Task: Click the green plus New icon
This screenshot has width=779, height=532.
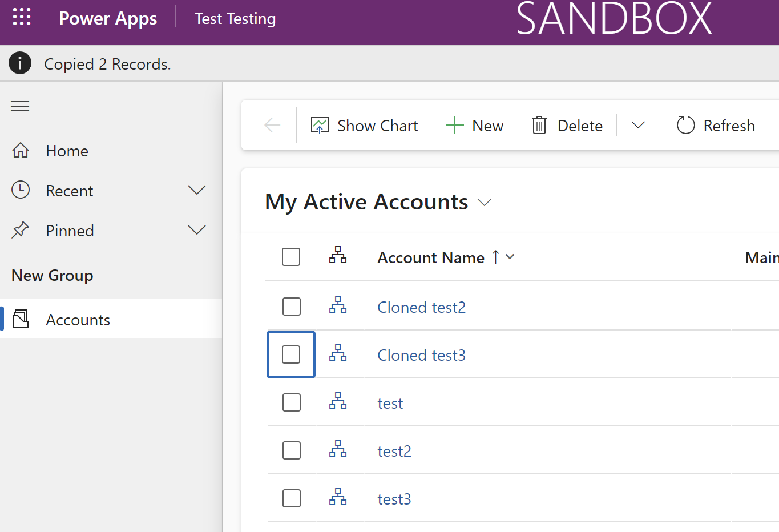Action: point(454,125)
